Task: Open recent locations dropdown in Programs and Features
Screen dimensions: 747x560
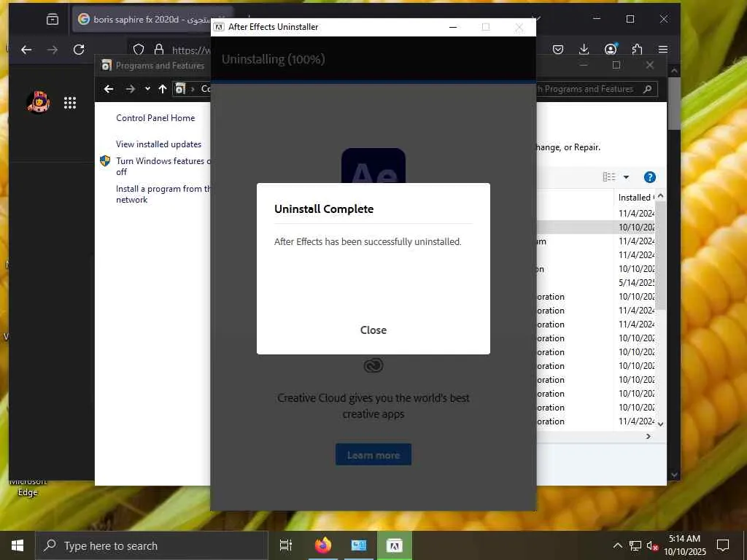Action: point(147,88)
